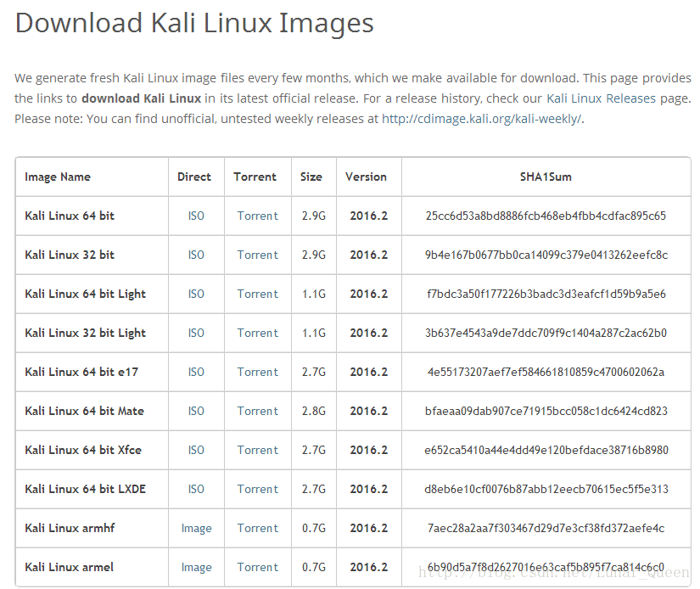The width and height of the screenshot is (700, 589).
Task: Select the SHA1 hash starting 7aec28a2
Action: [546, 528]
